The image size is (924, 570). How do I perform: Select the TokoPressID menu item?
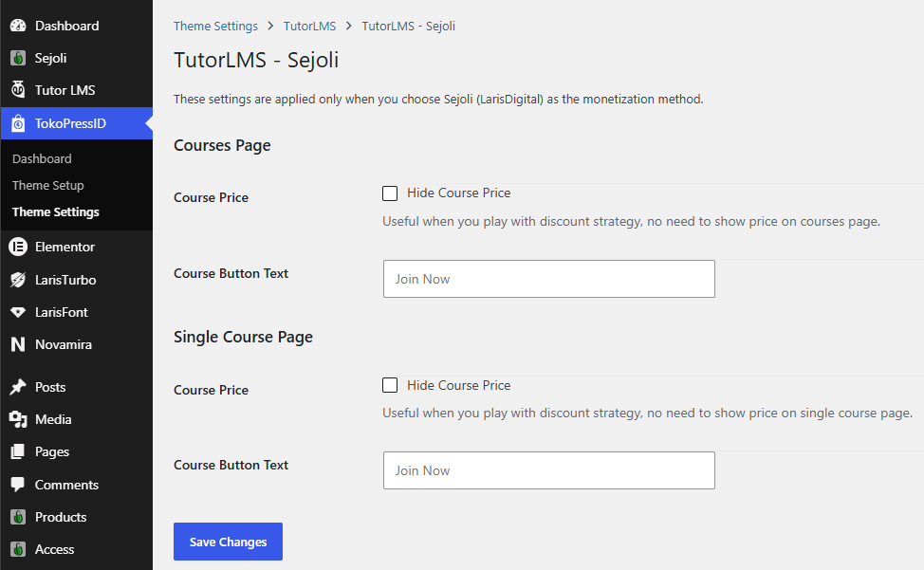(77, 123)
